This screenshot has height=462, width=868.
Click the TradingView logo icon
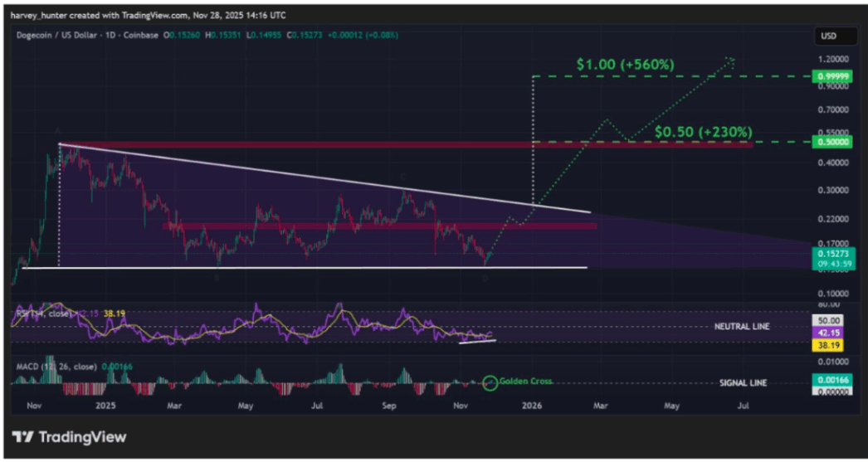point(22,437)
